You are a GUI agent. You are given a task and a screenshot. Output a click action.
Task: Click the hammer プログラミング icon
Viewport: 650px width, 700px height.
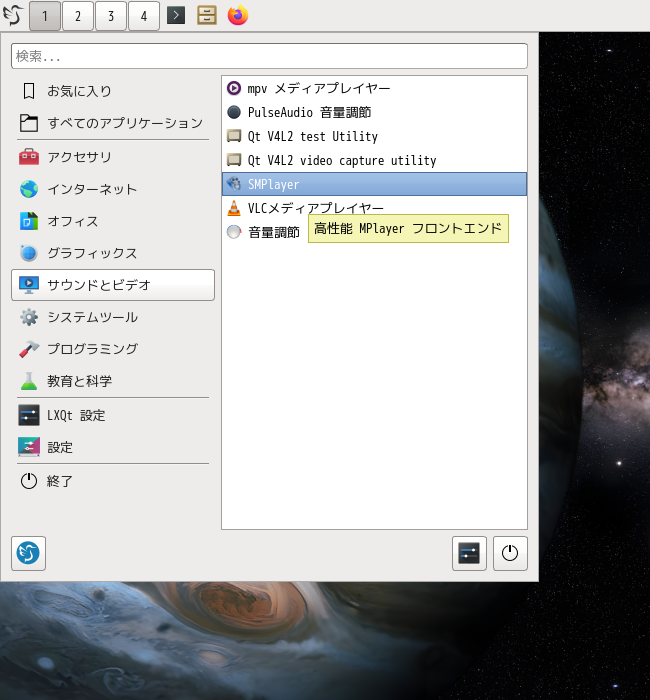pos(29,349)
